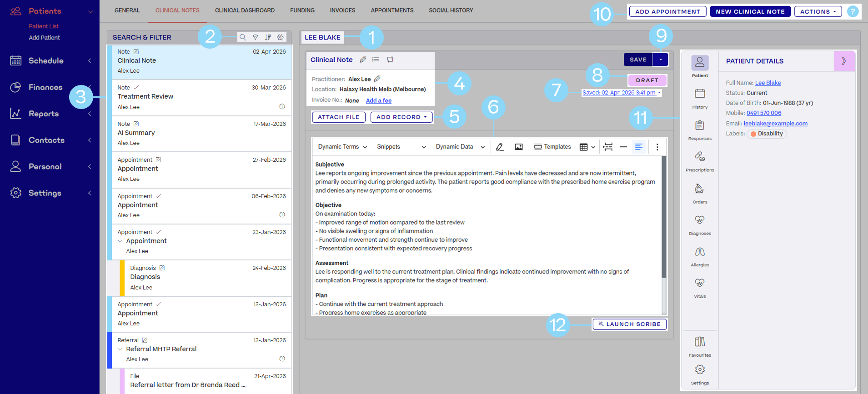Click the Launch Scribe button
Image resolution: width=868 pixels, height=394 pixels.
point(630,324)
